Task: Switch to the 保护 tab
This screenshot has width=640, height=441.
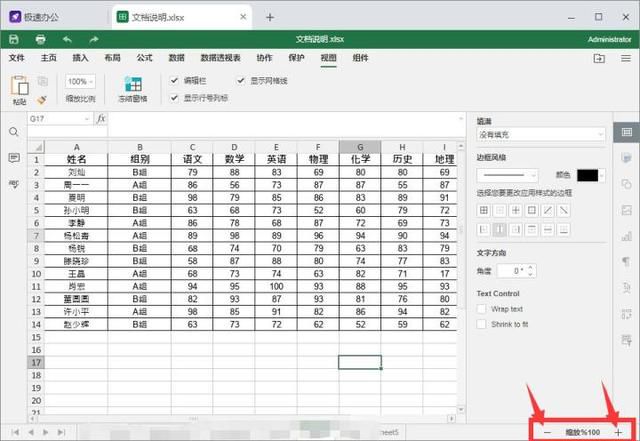Action: tap(296, 58)
